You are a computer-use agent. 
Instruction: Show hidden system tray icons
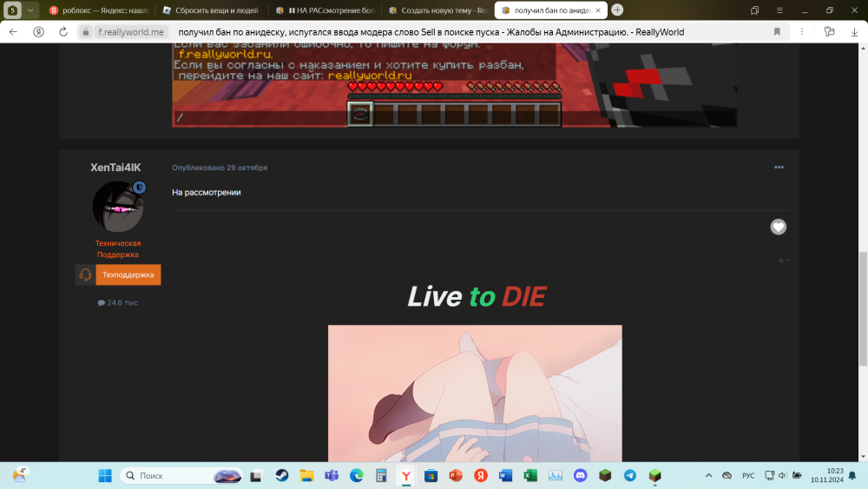tap(708, 475)
